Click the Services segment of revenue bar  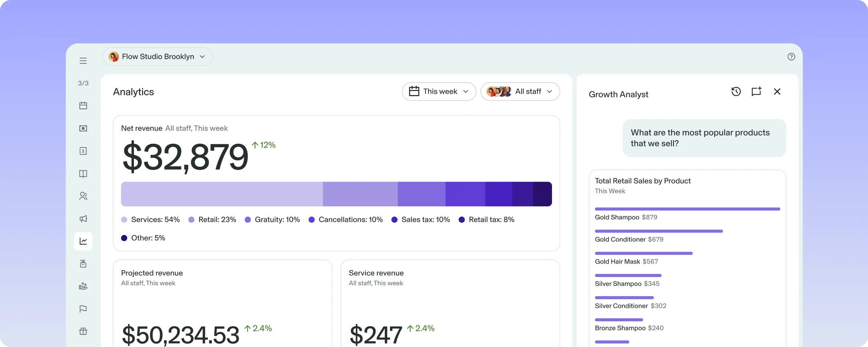pyautogui.click(x=222, y=194)
